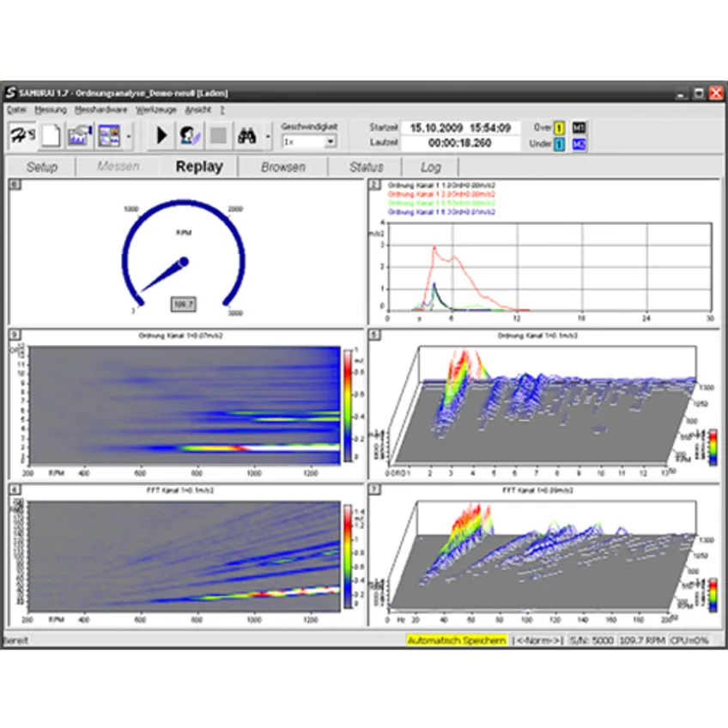Start replay with the play button
The image size is (728, 728).
pyautogui.click(x=161, y=136)
